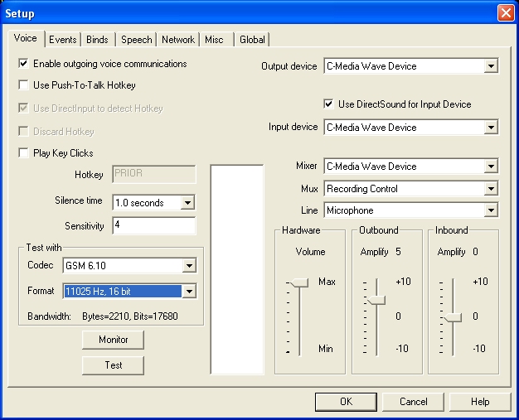The width and height of the screenshot is (519, 420).
Task: Switch to the Network tab
Action: click(x=178, y=40)
